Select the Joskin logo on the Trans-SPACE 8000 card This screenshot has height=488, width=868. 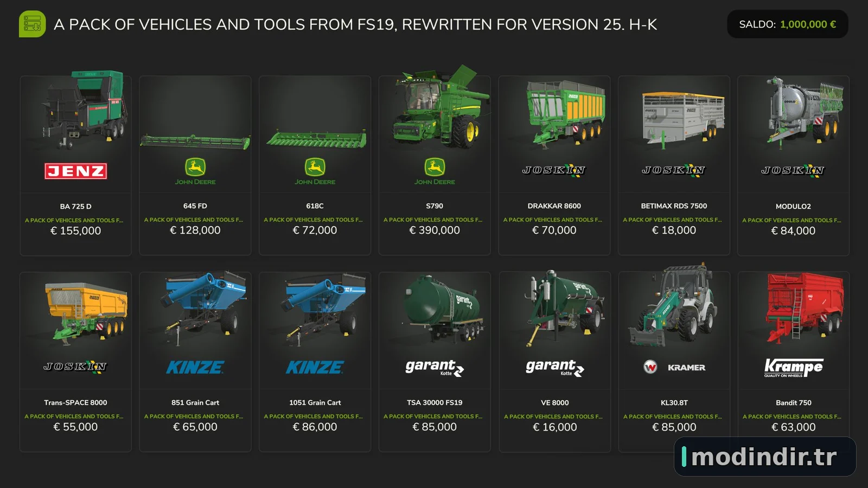(x=75, y=367)
